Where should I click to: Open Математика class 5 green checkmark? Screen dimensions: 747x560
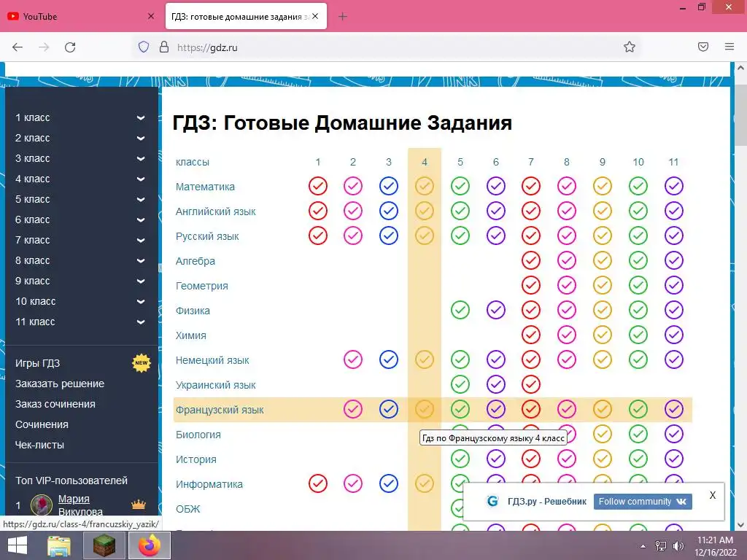coord(460,186)
